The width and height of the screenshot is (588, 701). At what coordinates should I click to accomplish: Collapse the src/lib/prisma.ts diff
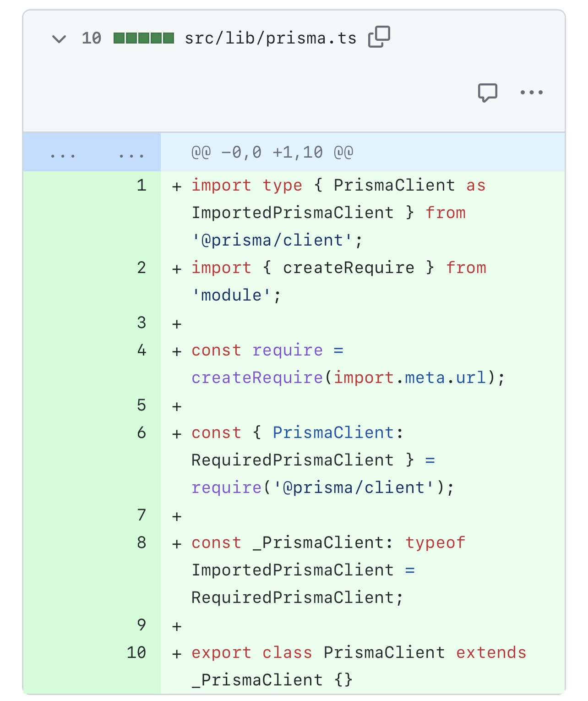click(59, 38)
